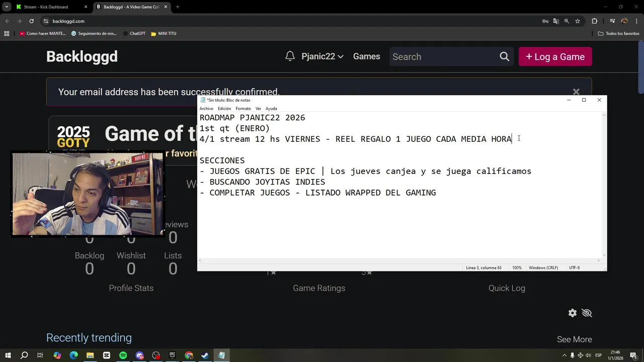Open Edición menu in Notepad

point(224,109)
